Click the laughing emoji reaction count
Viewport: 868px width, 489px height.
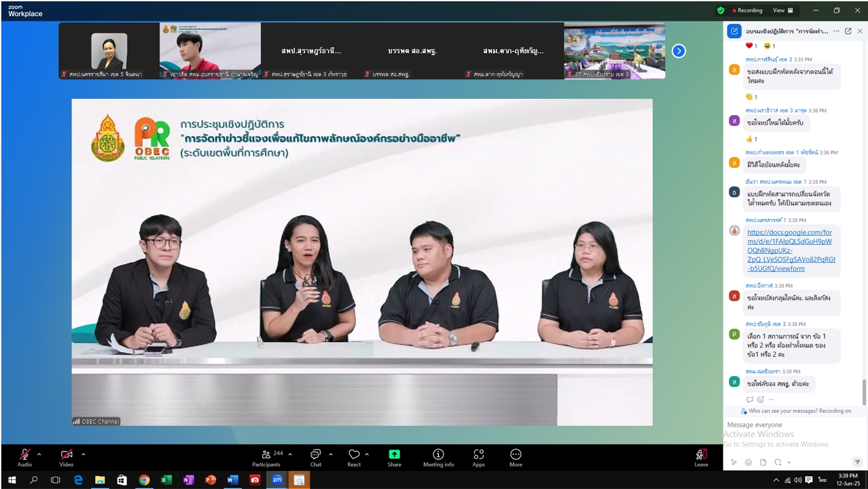(x=769, y=46)
